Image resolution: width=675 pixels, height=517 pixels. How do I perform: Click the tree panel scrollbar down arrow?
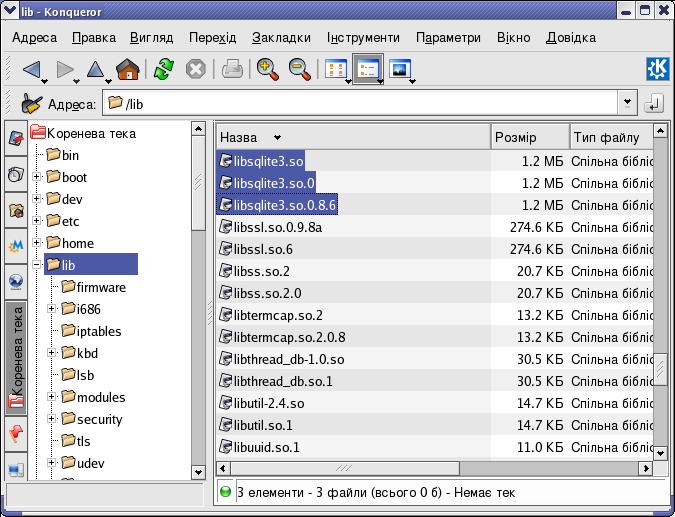click(198, 472)
